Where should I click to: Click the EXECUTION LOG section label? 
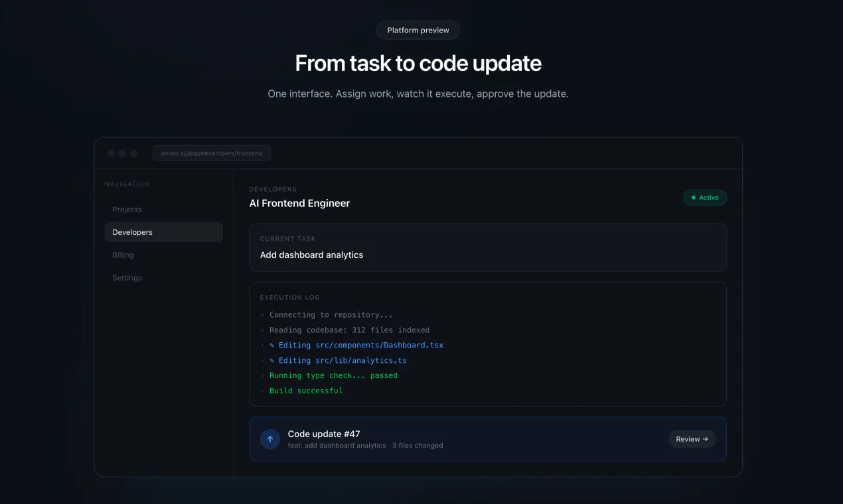pos(289,298)
